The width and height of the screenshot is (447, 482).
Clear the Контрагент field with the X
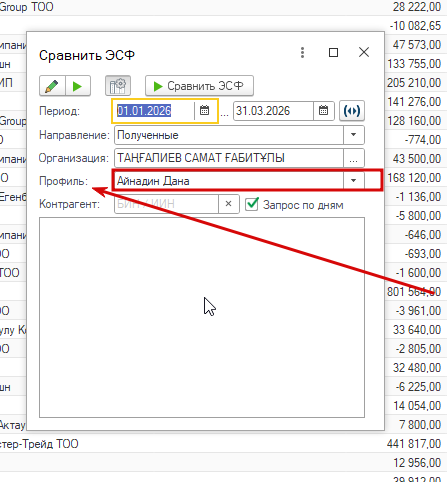pos(229,204)
